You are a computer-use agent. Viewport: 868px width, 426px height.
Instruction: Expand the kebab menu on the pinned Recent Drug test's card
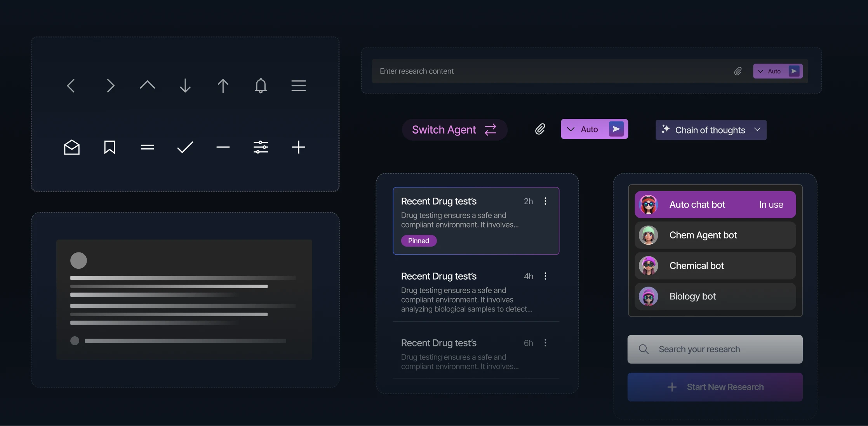point(545,201)
